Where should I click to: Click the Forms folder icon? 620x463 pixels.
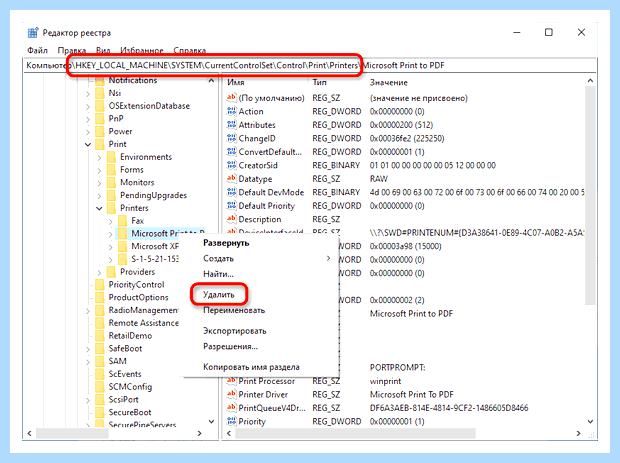(112, 169)
